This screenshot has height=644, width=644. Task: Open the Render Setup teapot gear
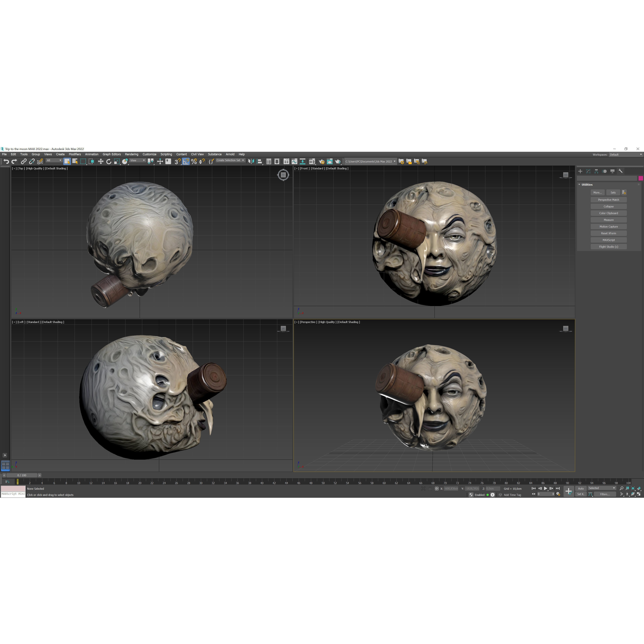(321, 162)
